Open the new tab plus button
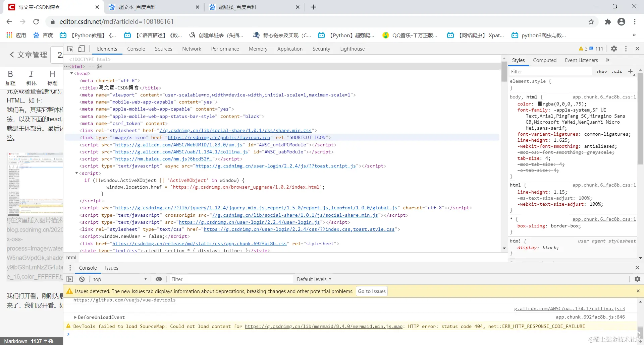 314,7
